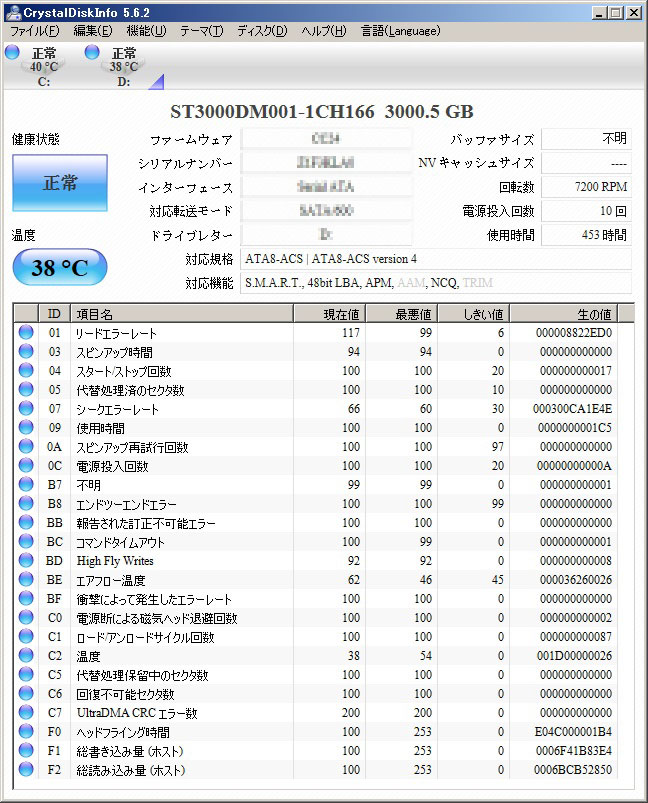Click the 10 回 power-on count field
Image resolution: width=648 pixels, height=803 pixels.
(x=586, y=211)
